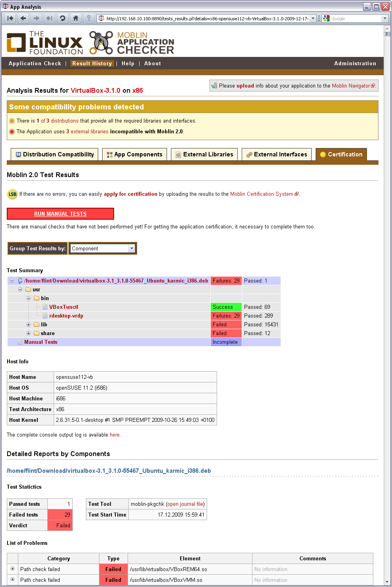Open the Application Check menu item
Screen dimensions: 392x587
pyautogui.click(x=35, y=63)
